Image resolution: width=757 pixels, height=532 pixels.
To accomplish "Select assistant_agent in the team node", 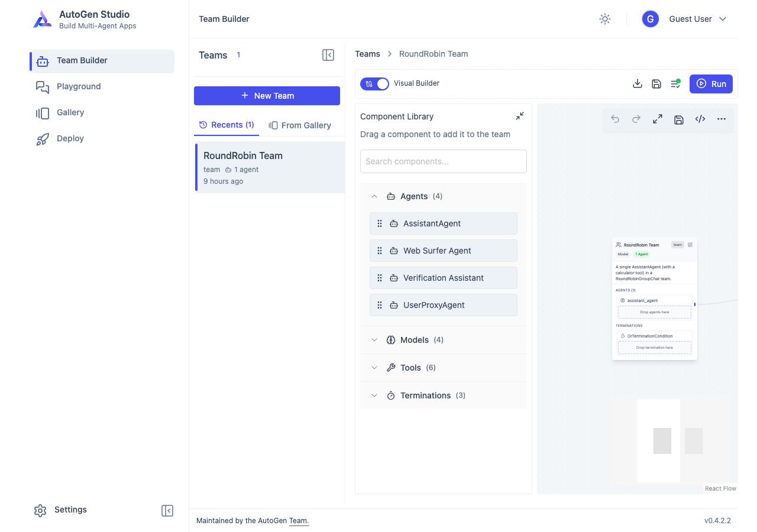I will [x=655, y=300].
